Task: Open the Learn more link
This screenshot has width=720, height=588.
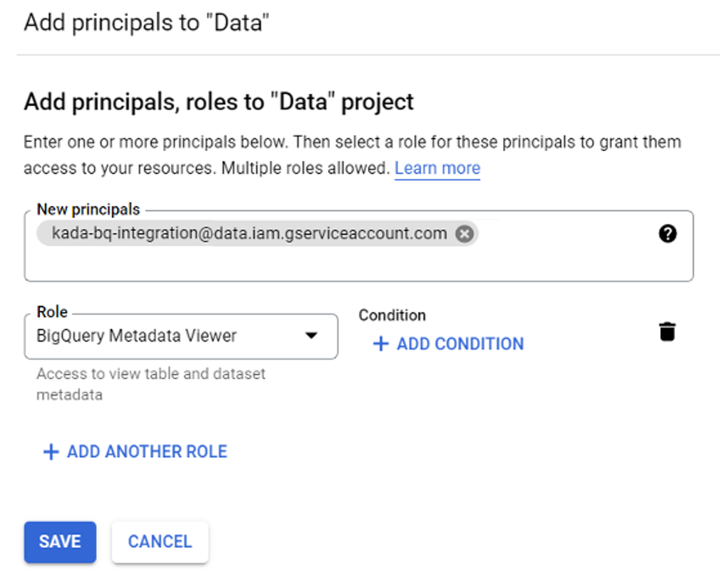Action: click(x=437, y=168)
